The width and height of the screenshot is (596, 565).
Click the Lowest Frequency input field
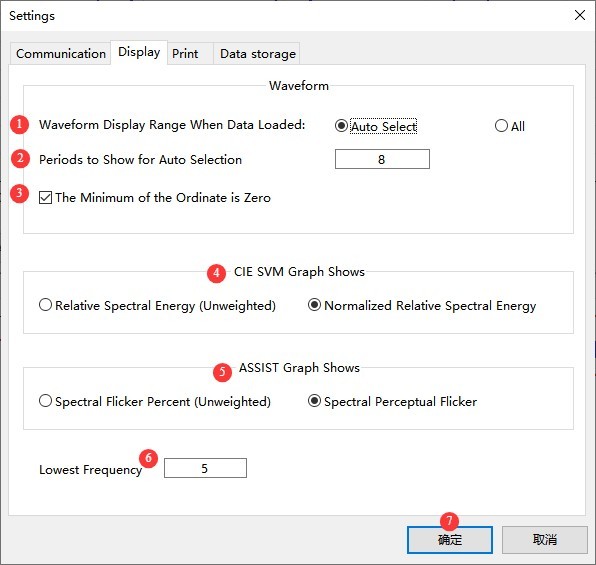205,468
